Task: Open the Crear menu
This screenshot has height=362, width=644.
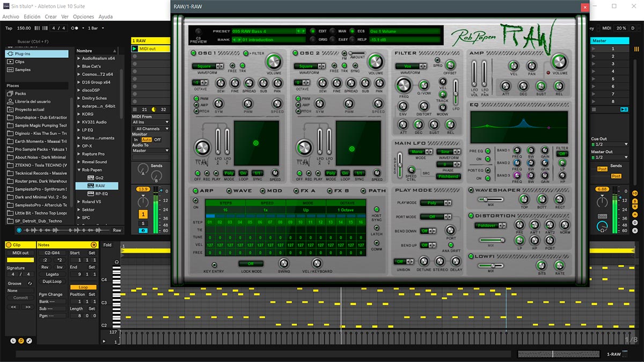Action: tap(51, 17)
